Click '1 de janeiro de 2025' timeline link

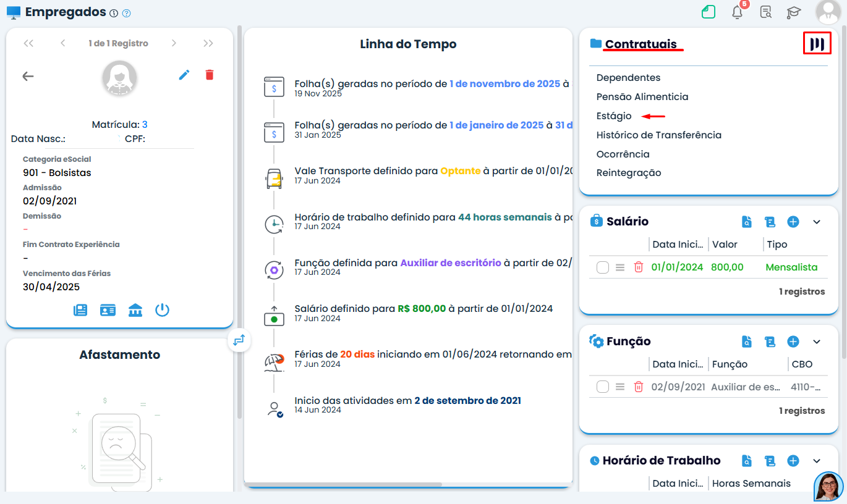[496, 125]
